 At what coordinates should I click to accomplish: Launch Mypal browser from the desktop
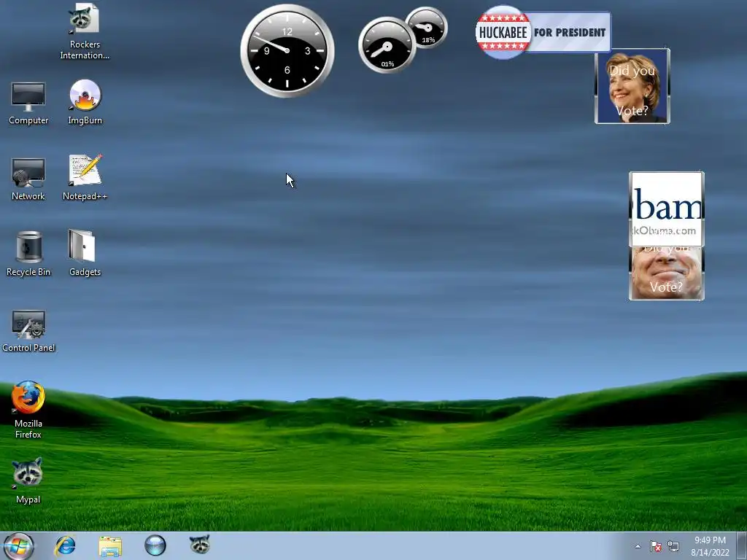pos(28,480)
